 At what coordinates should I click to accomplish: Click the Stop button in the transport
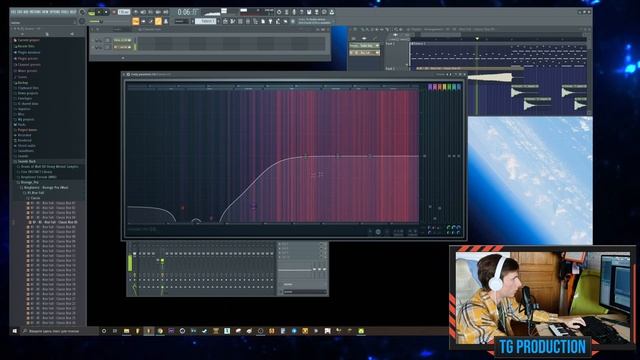tap(106, 12)
